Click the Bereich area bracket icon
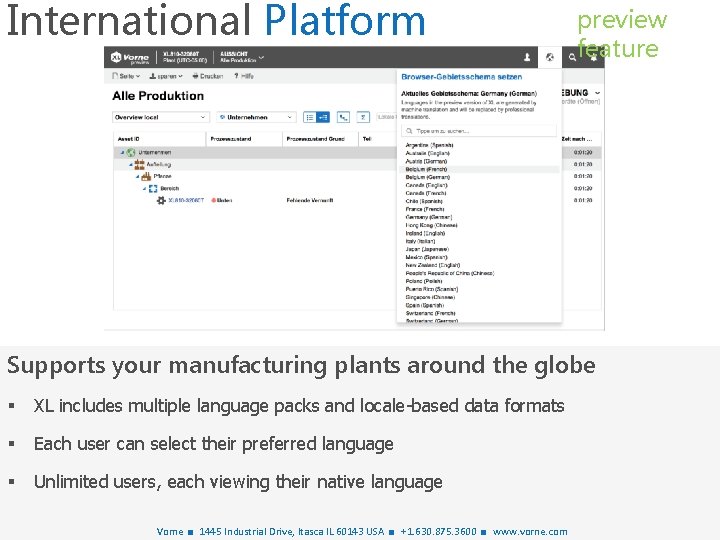 pyautogui.click(x=153, y=188)
